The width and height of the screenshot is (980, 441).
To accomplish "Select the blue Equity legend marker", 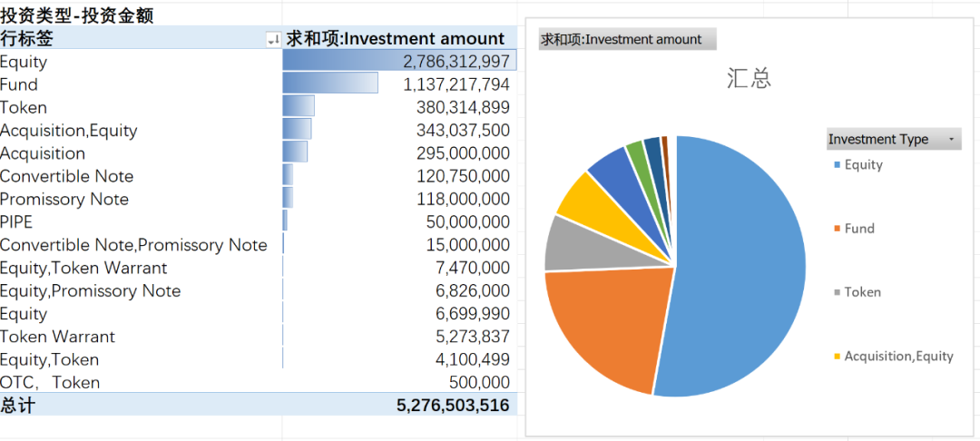I will pyautogui.click(x=838, y=165).
